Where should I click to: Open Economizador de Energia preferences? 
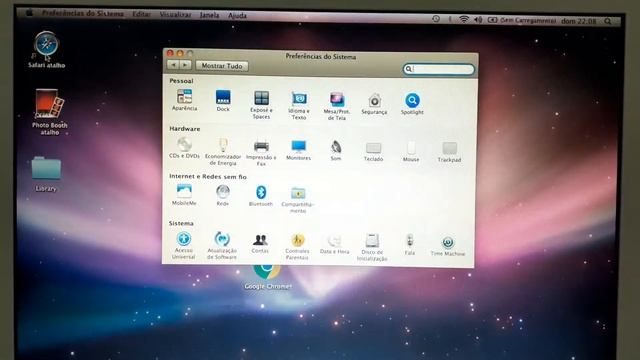click(x=223, y=152)
